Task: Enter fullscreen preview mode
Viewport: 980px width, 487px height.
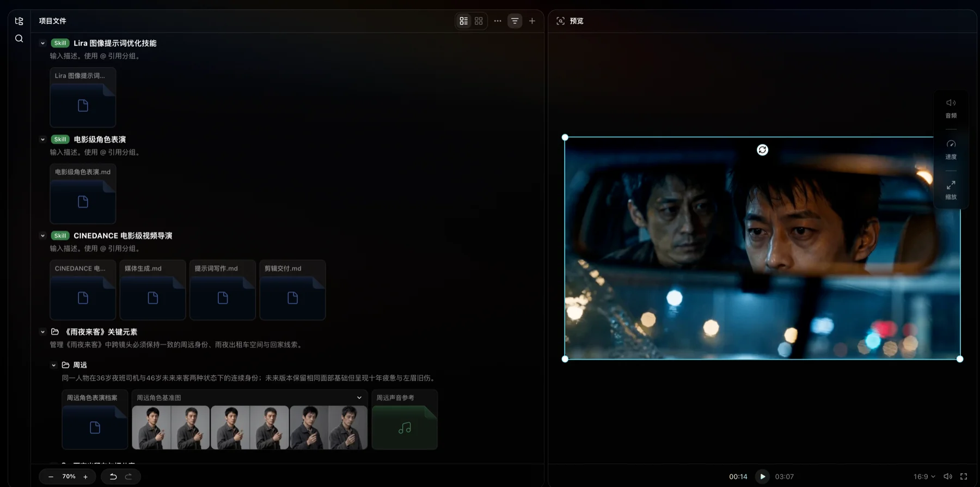Action: [x=964, y=477]
